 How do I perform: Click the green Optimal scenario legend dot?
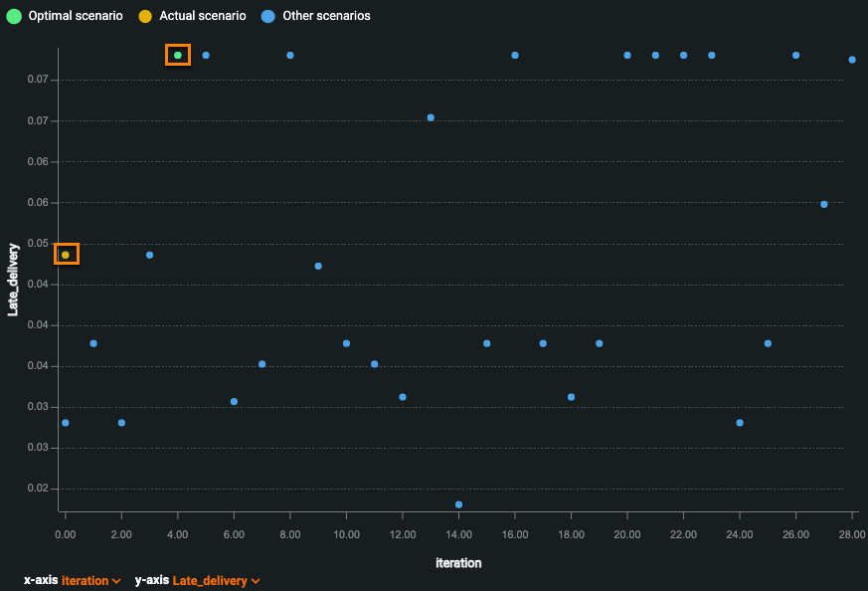pos(14,16)
